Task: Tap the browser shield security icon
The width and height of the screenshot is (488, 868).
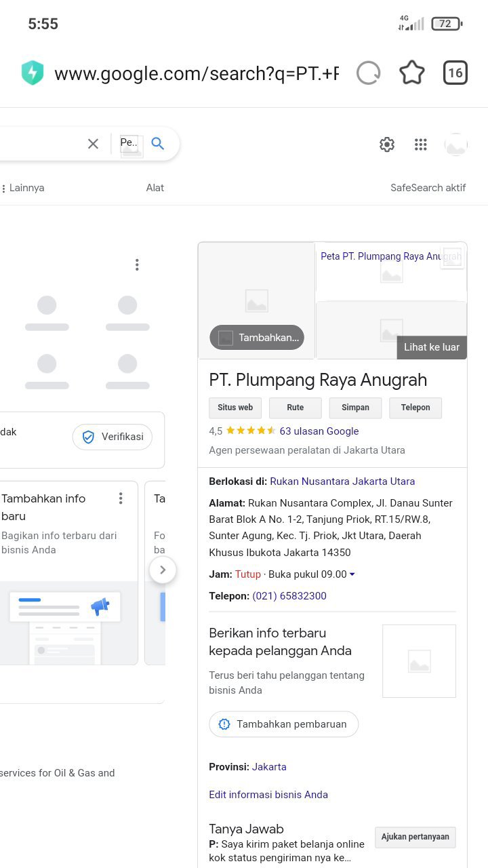Action: coord(32,73)
